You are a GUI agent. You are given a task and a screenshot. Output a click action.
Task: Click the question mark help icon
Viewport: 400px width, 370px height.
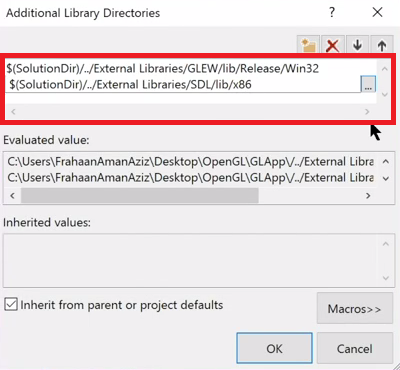pyautogui.click(x=332, y=13)
